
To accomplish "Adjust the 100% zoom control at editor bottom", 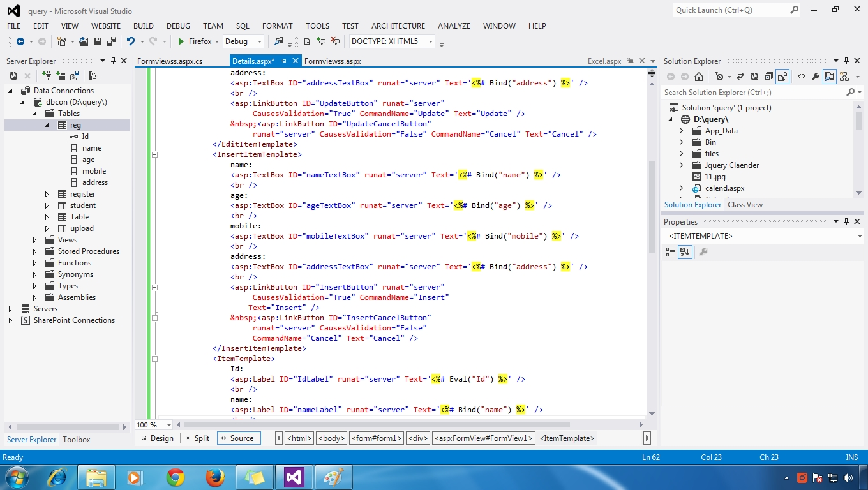I will [151, 425].
